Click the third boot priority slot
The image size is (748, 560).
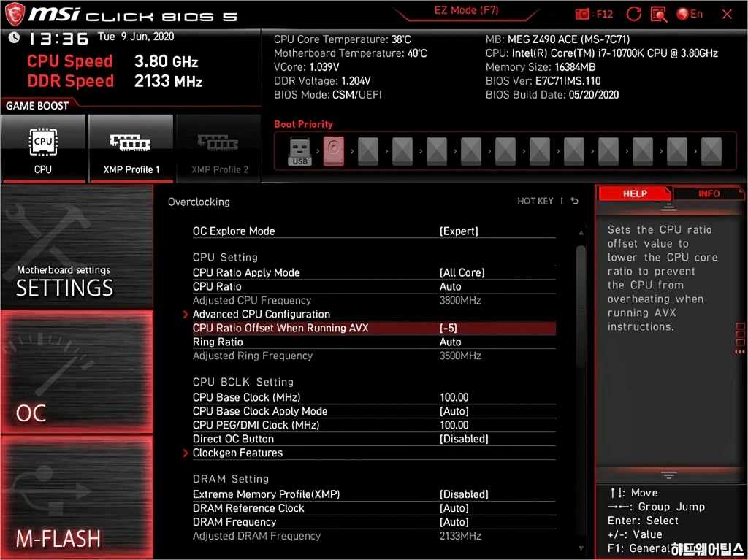click(368, 151)
